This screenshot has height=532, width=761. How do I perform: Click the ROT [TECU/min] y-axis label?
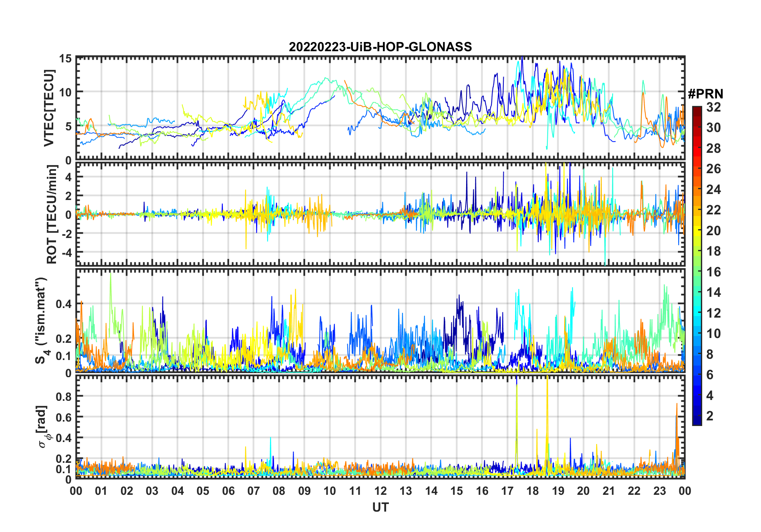(x=52, y=214)
